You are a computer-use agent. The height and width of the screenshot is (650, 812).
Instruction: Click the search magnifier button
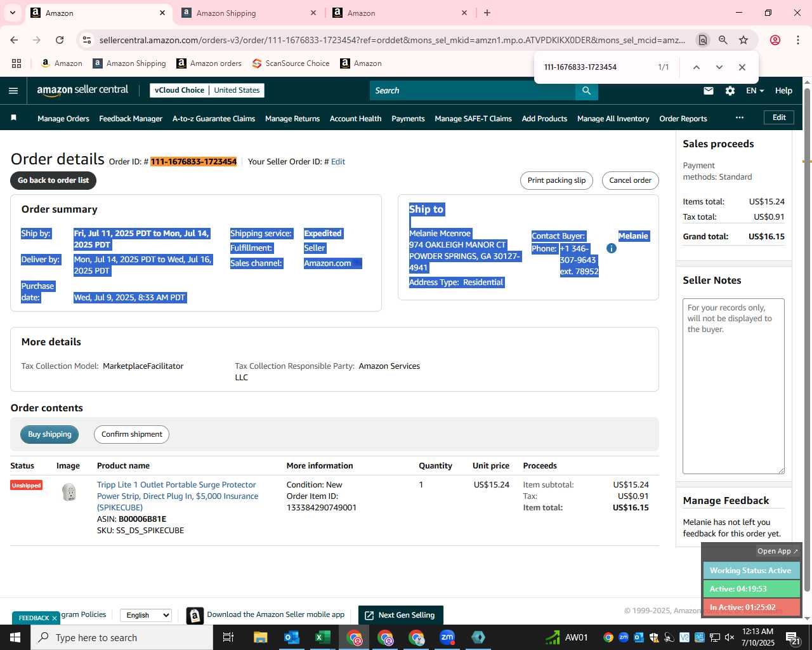(587, 91)
